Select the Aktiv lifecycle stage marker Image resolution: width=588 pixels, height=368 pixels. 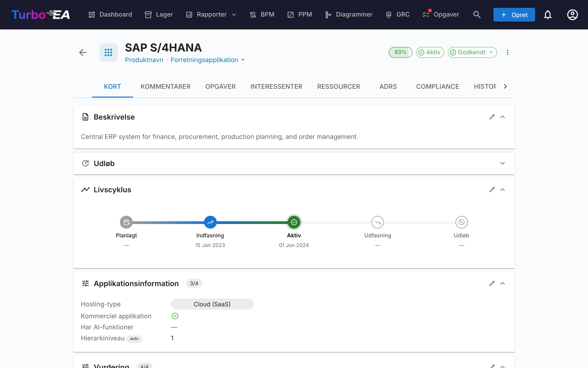pyautogui.click(x=294, y=222)
